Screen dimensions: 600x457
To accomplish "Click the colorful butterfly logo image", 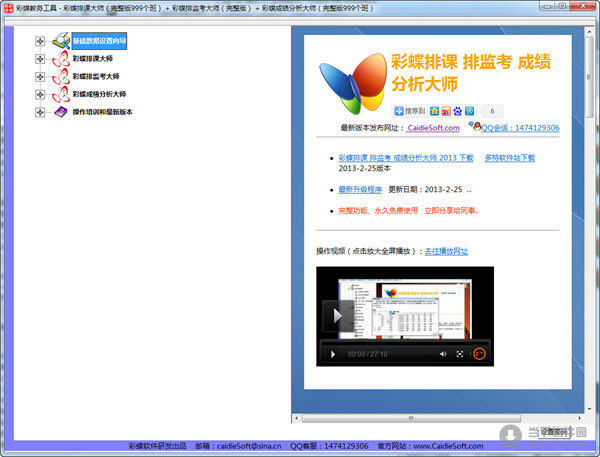I will [x=353, y=83].
